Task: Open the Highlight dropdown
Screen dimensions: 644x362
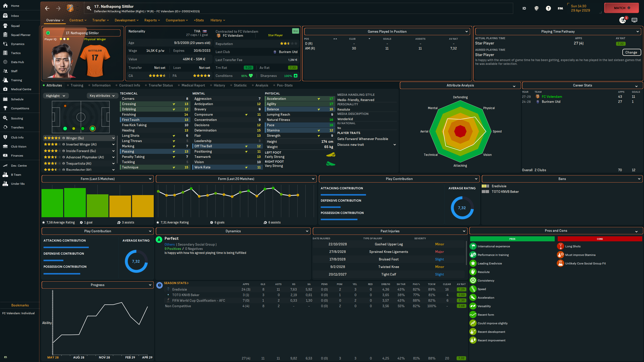Action: click(55, 96)
